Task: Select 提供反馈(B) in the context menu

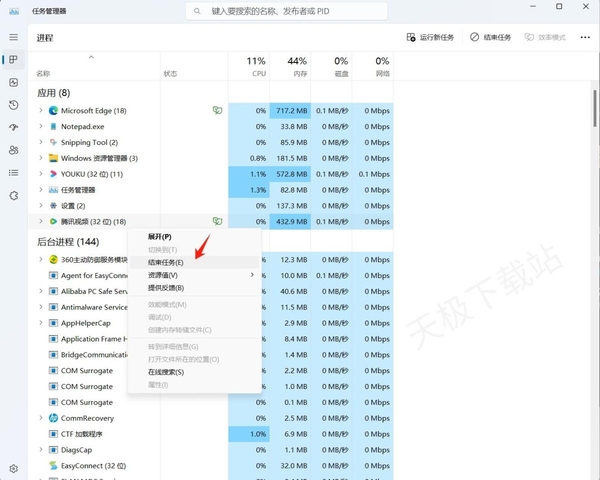Action: point(166,288)
